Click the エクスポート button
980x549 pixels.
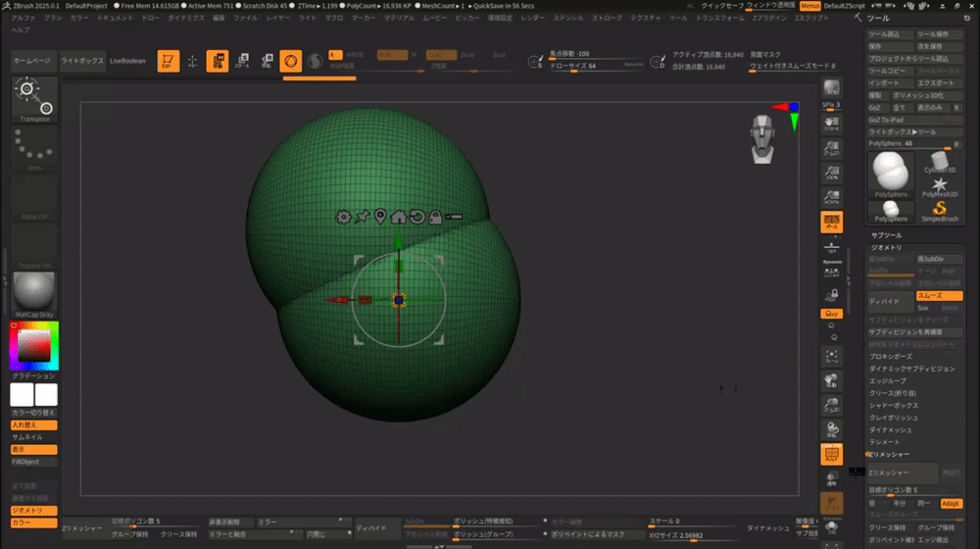[x=939, y=83]
